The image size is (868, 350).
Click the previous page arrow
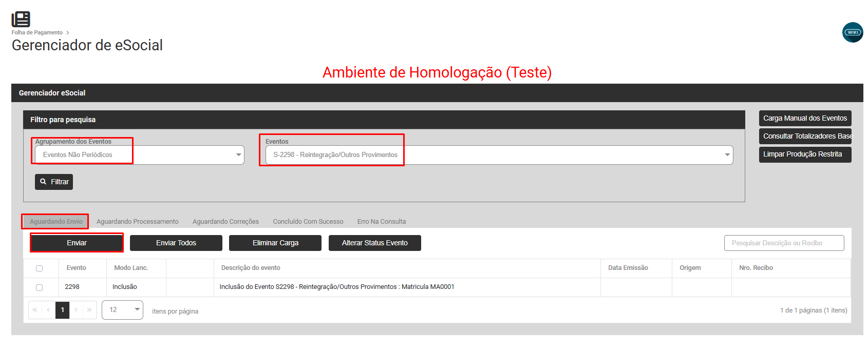point(48,310)
